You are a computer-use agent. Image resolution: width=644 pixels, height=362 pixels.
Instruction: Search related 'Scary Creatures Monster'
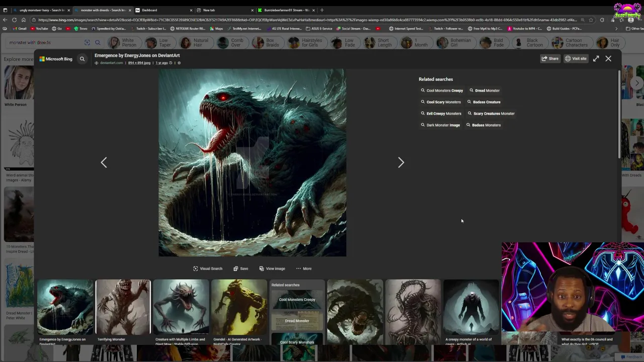(x=491, y=114)
